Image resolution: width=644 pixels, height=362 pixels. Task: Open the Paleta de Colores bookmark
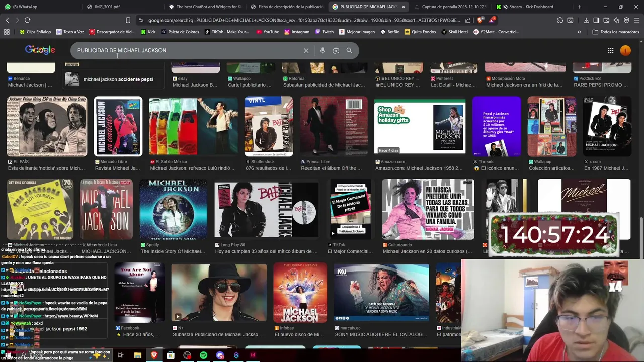coord(180,32)
